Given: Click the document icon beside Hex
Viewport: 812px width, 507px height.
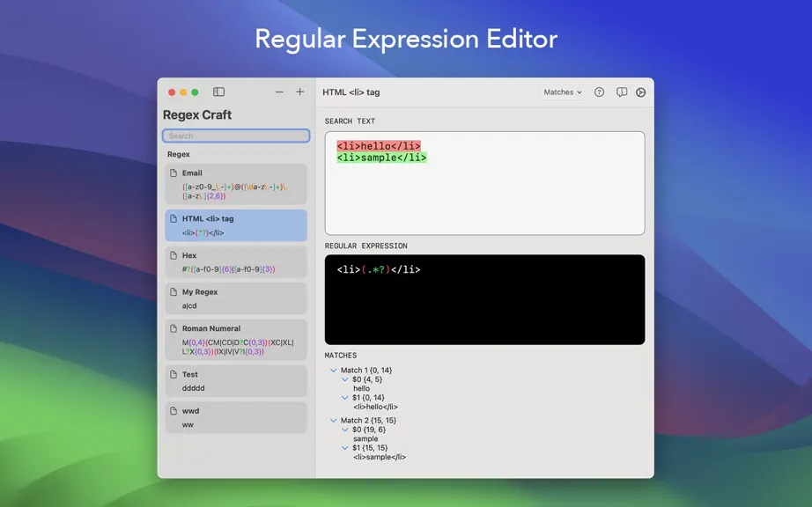Looking at the screenshot, I should point(173,255).
